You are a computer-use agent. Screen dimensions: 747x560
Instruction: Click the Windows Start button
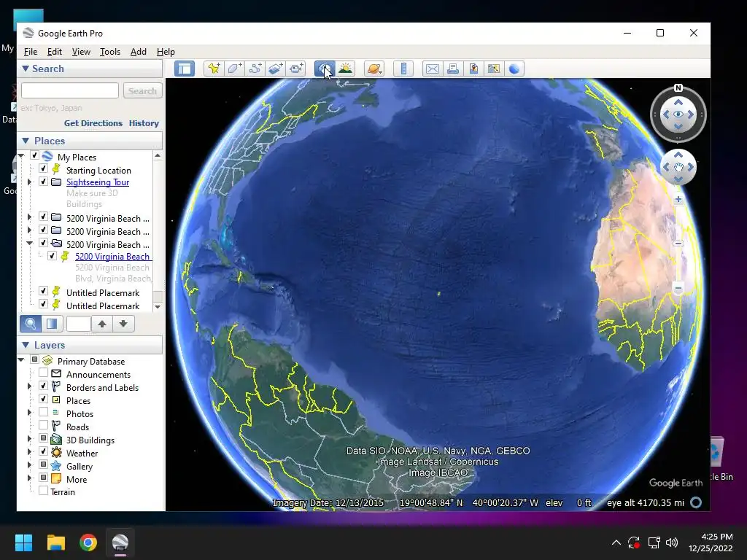[24, 542]
